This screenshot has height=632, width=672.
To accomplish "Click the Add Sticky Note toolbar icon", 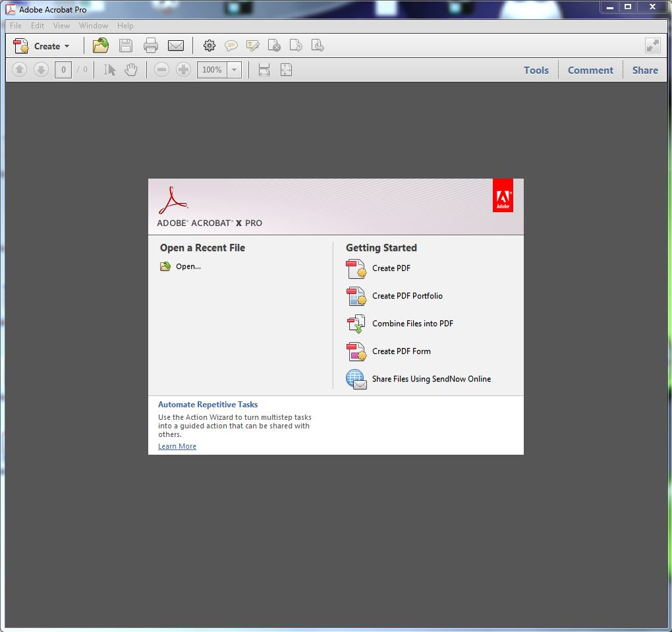I will point(231,45).
